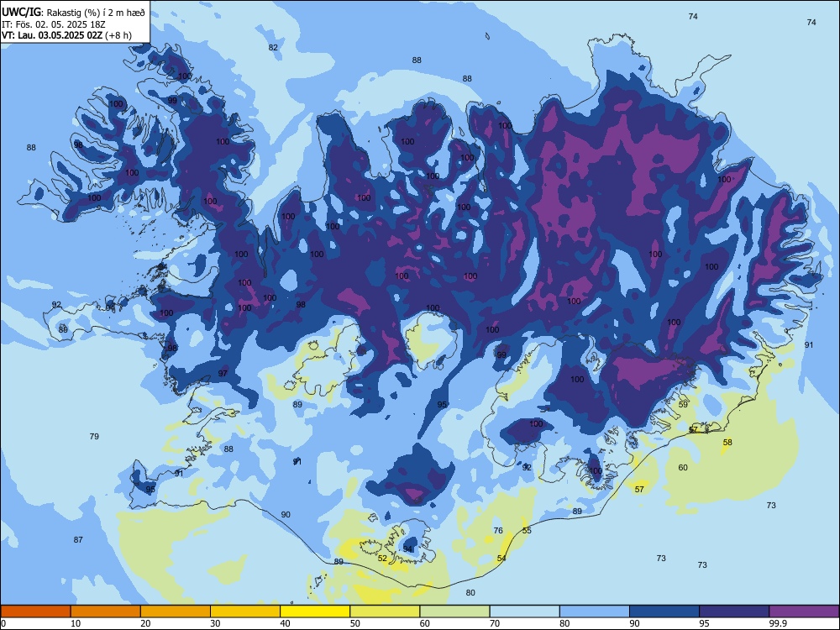Click the map value '58' in the southeast
Viewport: 840px width, 630px height.
[727, 443]
